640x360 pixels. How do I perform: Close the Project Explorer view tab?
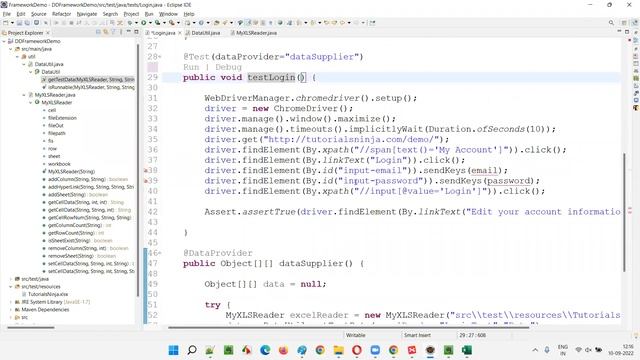click(x=48, y=33)
